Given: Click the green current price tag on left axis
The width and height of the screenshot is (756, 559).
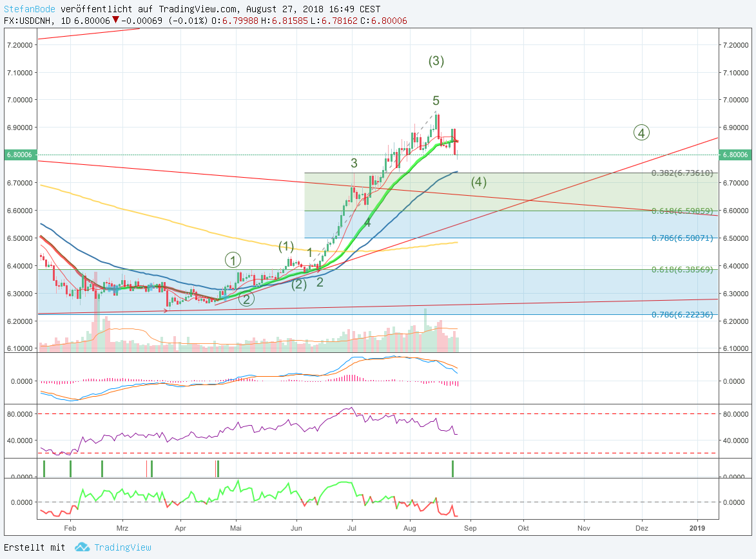Looking at the screenshot, I should pyautogui.click(x=21, y=155).
